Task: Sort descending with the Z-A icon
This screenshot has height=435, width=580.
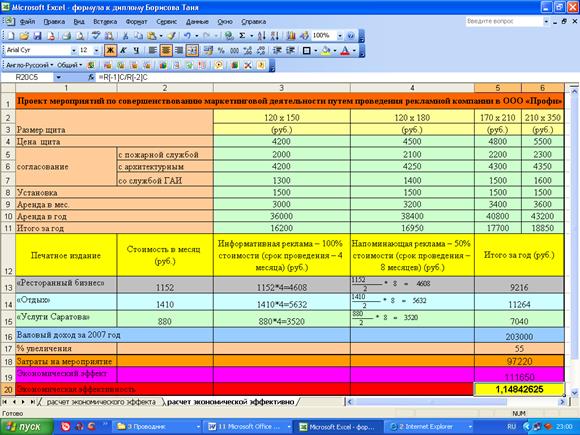Action: pyautogui.click(x=274, y=36)
